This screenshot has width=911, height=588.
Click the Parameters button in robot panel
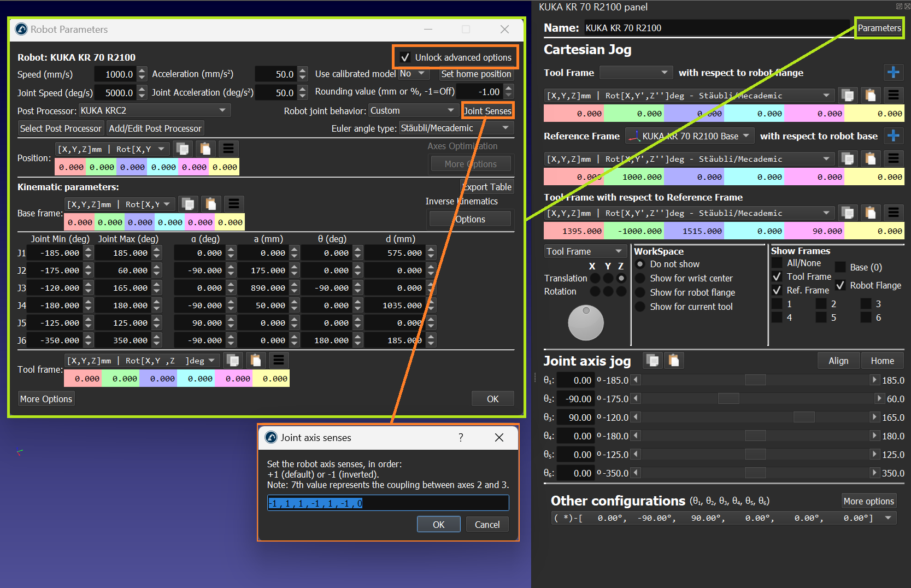(879, 28)
